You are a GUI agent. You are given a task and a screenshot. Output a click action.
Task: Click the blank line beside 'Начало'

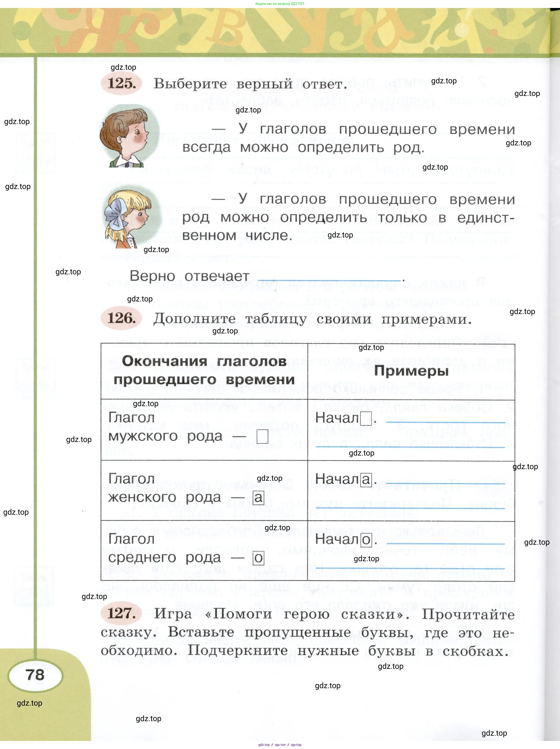point(446,544)
